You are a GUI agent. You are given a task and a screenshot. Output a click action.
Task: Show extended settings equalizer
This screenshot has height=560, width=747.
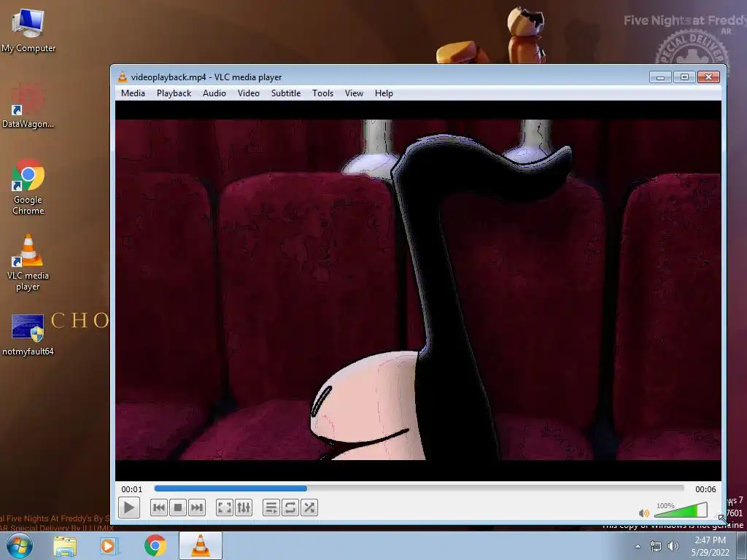(244, 507)
